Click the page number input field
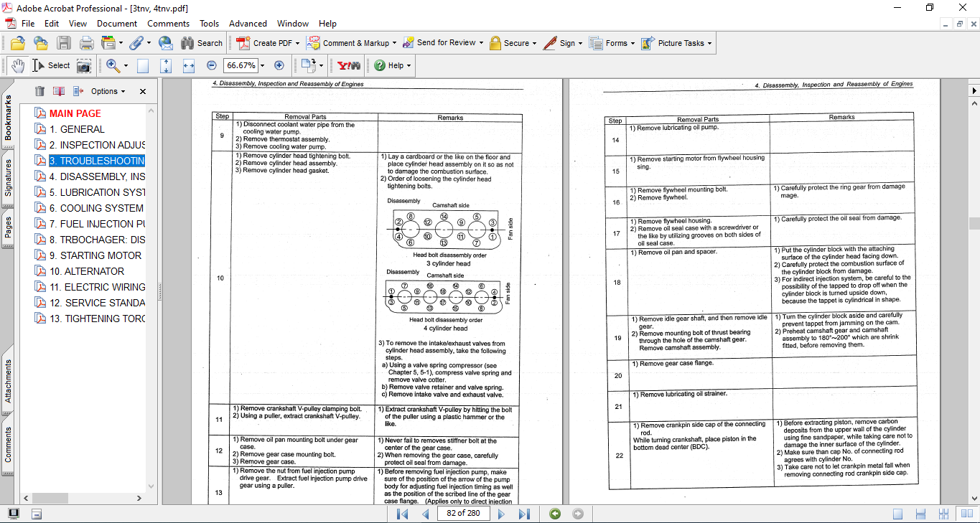 click(x=463, y=514)
